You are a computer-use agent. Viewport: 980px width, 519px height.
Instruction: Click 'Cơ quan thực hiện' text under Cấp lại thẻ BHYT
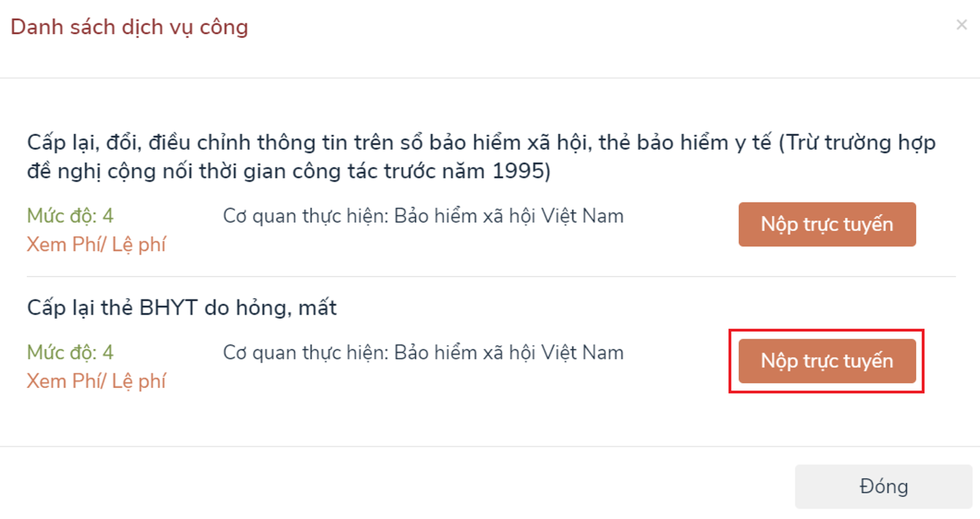click(x=305, y=353)
